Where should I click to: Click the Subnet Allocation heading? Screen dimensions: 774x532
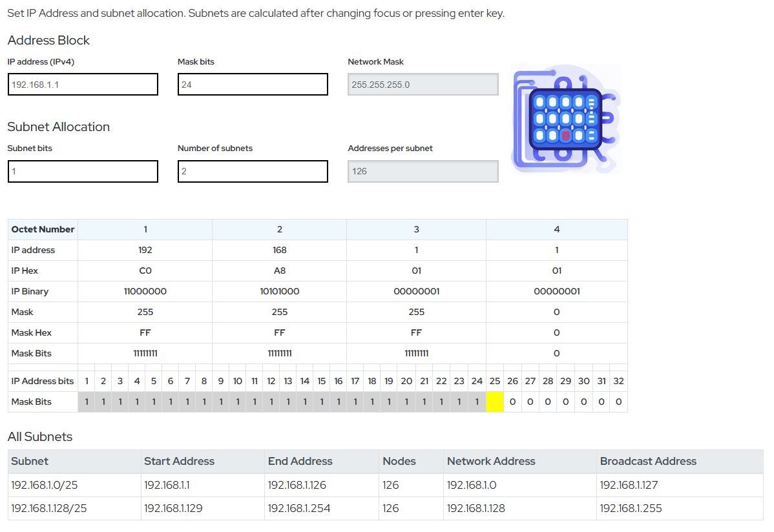pyautogui.click(x=58, y=127)
